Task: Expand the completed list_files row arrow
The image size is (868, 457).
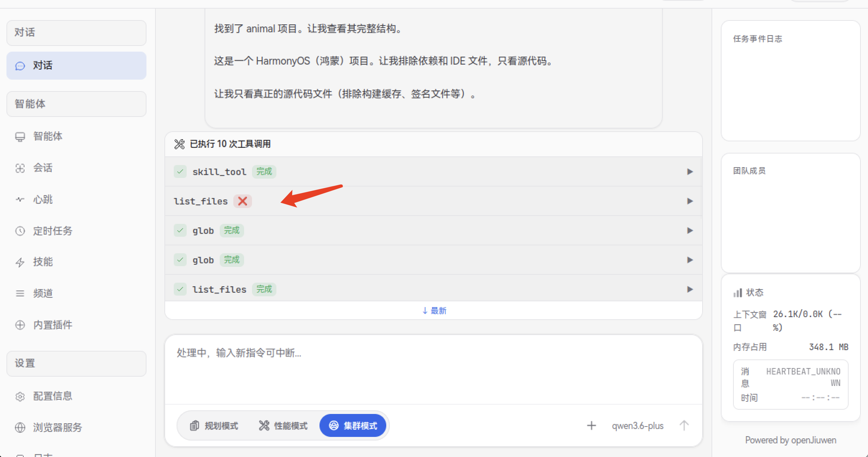Action: [690, 289]
